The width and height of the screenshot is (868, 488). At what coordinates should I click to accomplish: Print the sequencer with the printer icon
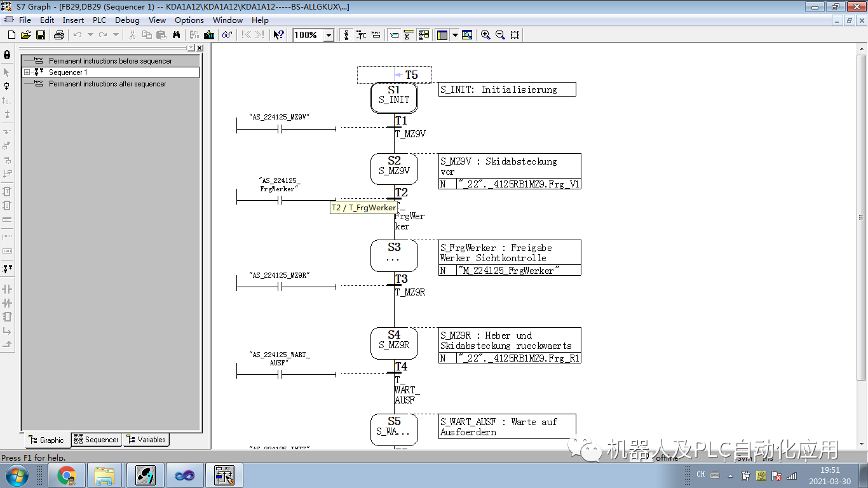tap(59, 35)
